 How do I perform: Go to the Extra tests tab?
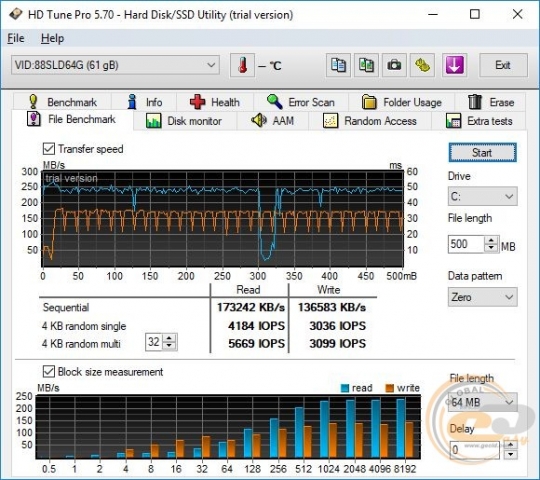[x=479, y=121]
